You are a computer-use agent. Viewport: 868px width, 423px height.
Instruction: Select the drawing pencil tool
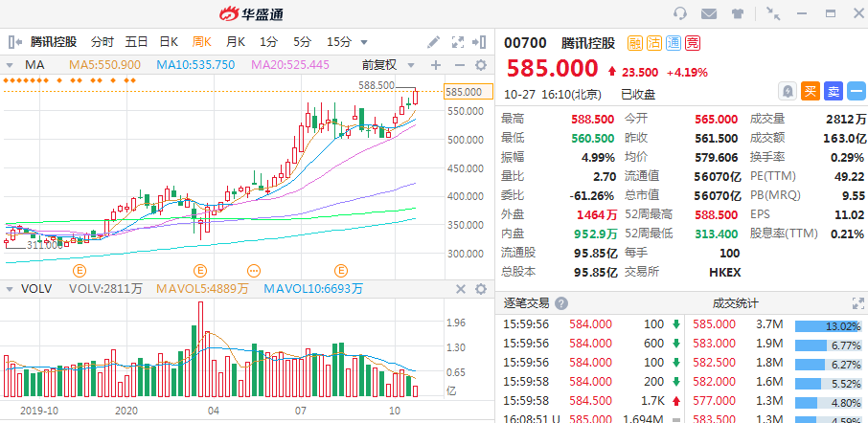pos(434,42)
